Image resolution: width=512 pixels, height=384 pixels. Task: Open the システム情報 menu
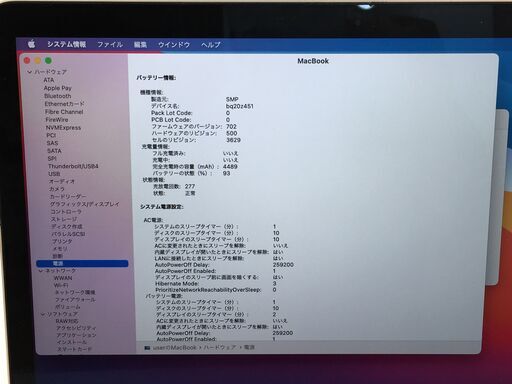point(67,44)
